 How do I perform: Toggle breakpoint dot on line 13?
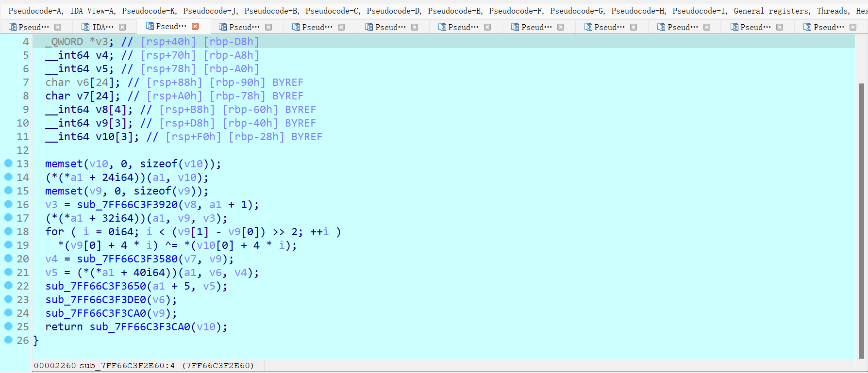coord(8,163)
